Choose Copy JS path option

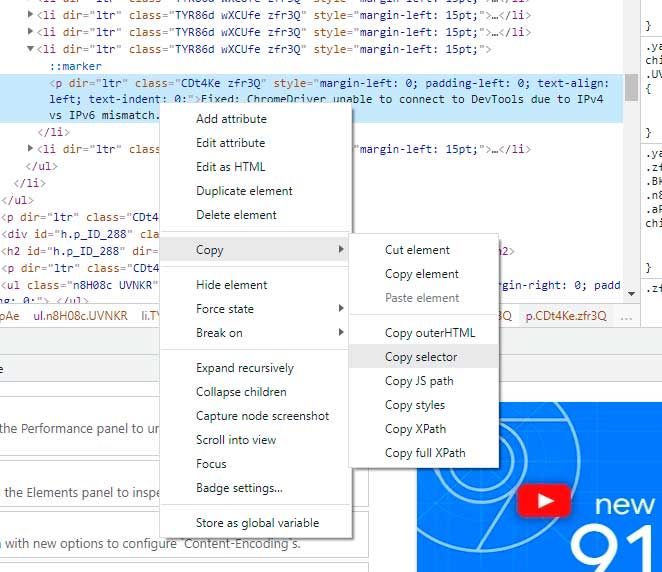pyautogui.click(x=424, y=381)
